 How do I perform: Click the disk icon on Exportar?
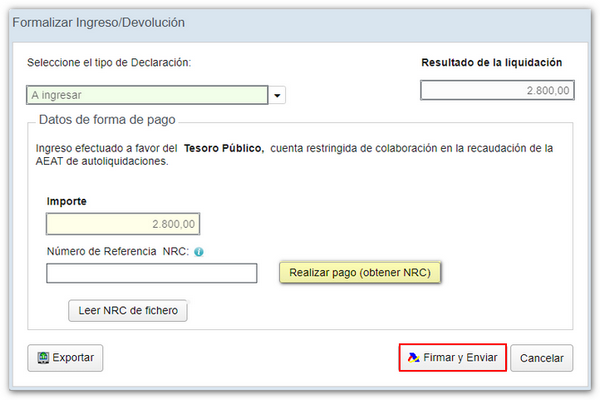tap(43, 358)
